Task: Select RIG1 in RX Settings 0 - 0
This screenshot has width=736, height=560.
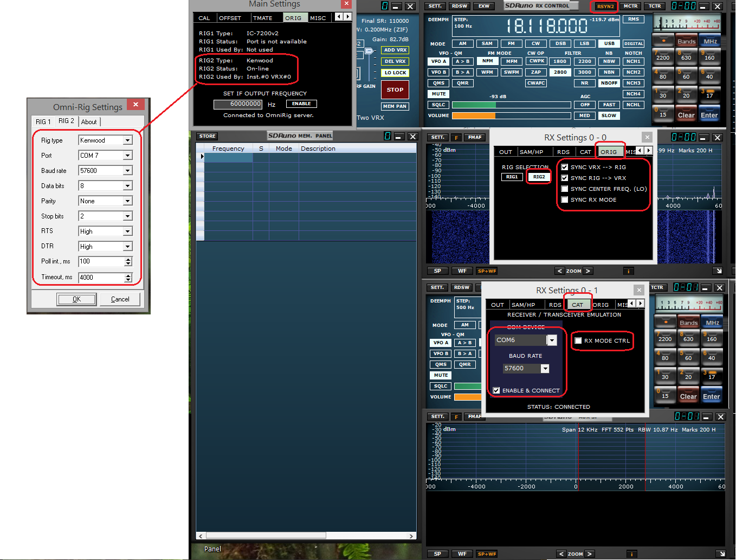Action: pyautogui.click(x=512, y=177)
